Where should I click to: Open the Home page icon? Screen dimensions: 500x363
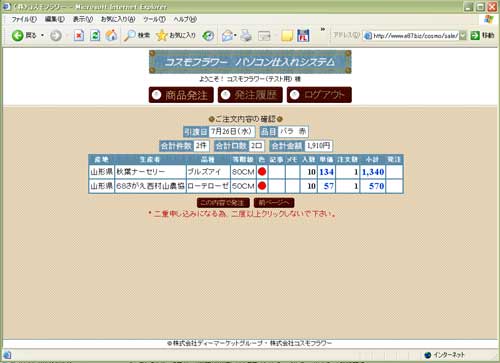111,35
